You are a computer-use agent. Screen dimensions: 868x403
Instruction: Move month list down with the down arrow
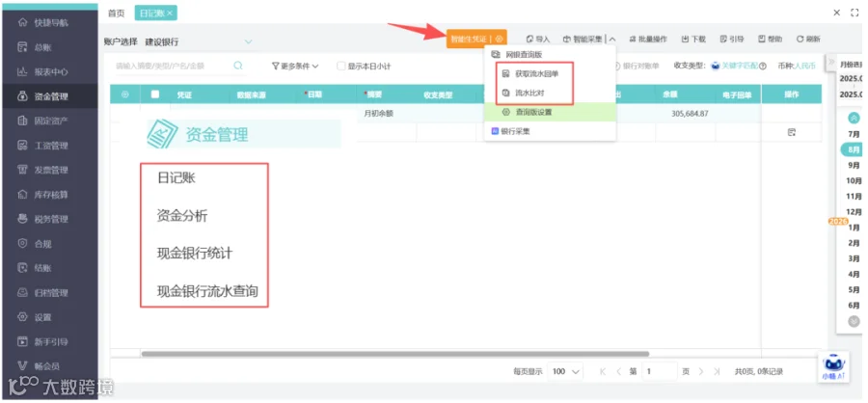(x=854, y=320)
